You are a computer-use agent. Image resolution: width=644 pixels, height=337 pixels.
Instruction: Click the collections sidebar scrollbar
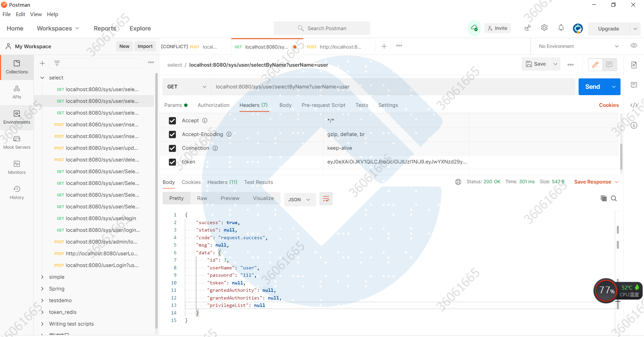[x=156, y=201]
